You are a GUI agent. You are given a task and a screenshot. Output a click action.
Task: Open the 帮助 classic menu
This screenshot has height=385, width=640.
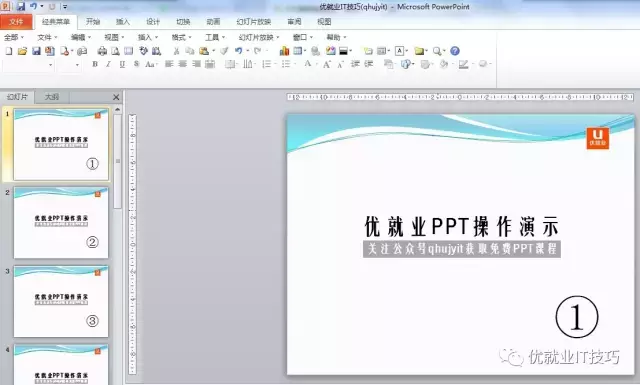(336, 37)
